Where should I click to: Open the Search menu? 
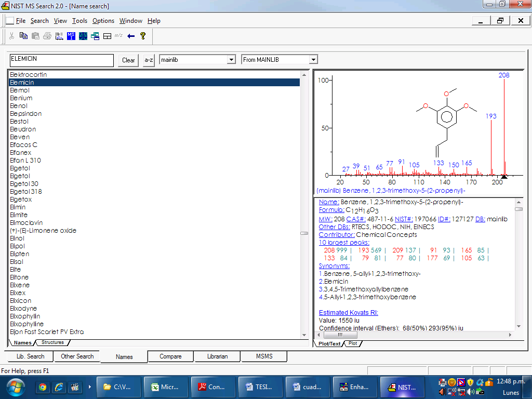[39, 21]
